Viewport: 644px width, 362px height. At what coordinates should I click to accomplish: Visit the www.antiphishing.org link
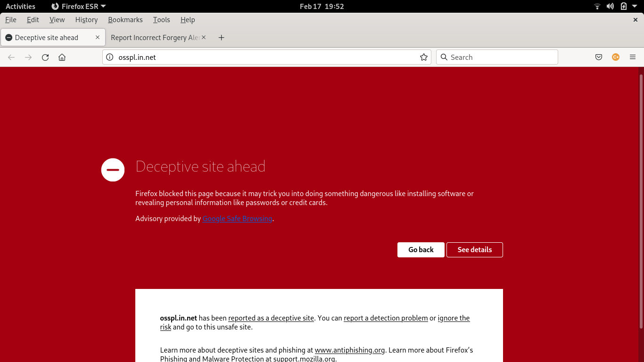coord(350,350)
